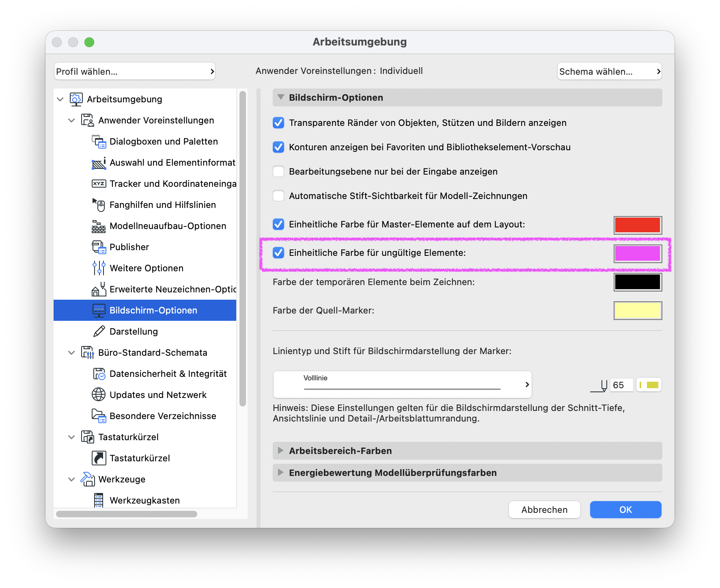Uncheck Konturen anzeigen bei Favoriten
Image resolution: width=720 pixels, height=588 pixels.
[278, 147]
